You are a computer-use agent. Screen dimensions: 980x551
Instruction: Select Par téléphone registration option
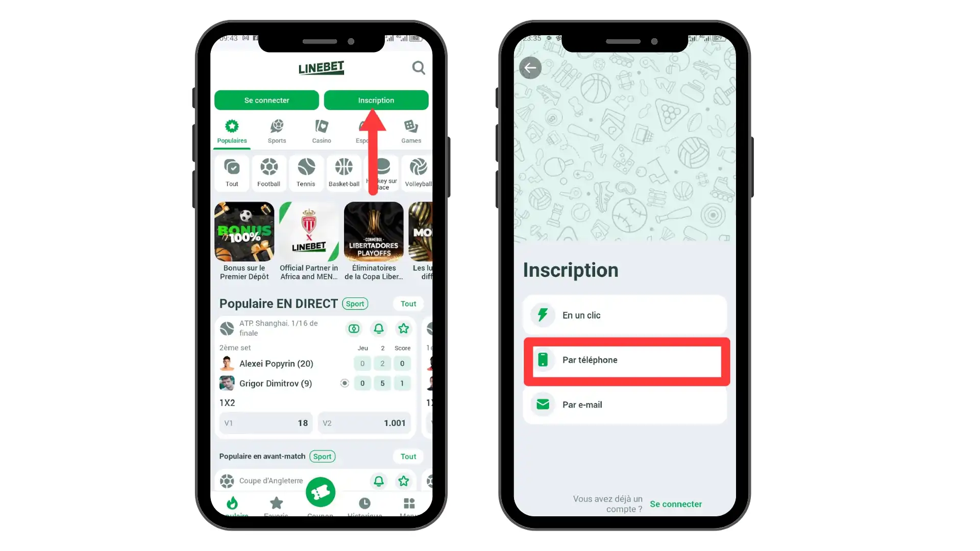[x=625, y=359]
